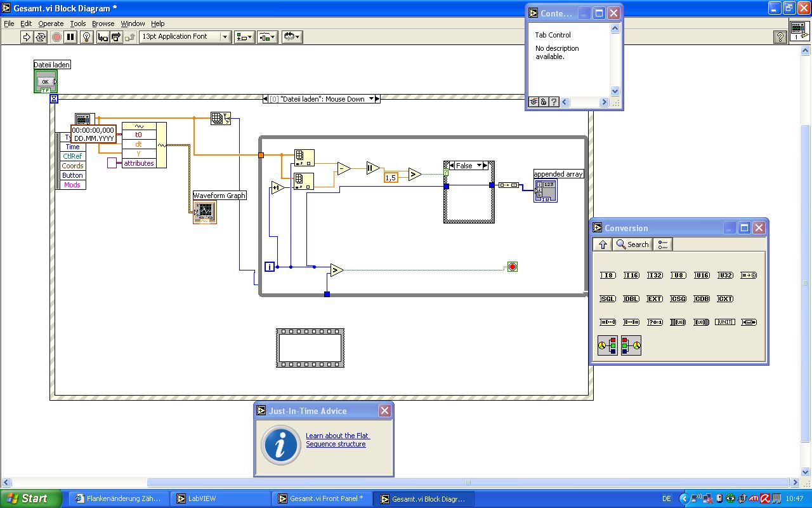Click the Pause execution button

(x=70, y=37)
